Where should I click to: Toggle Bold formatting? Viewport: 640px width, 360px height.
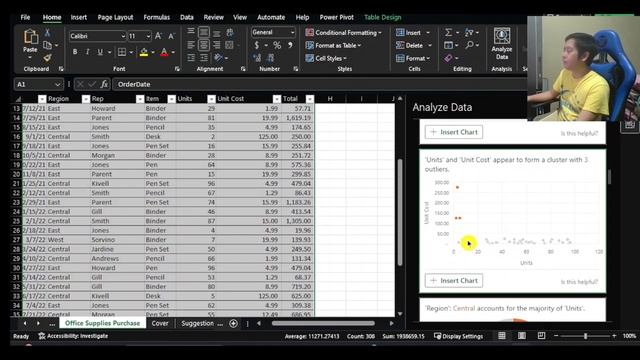coord(75,52)
